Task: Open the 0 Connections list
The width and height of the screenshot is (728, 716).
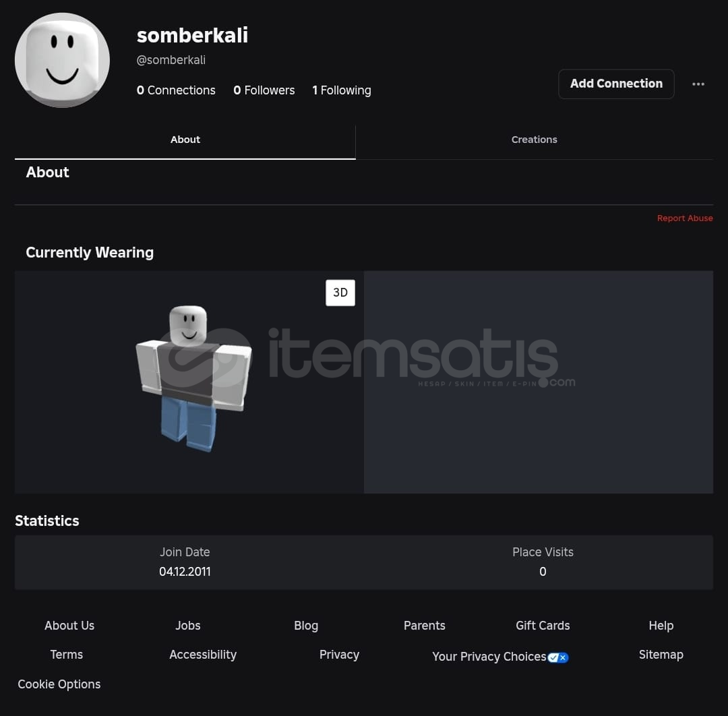Action: 176,90
